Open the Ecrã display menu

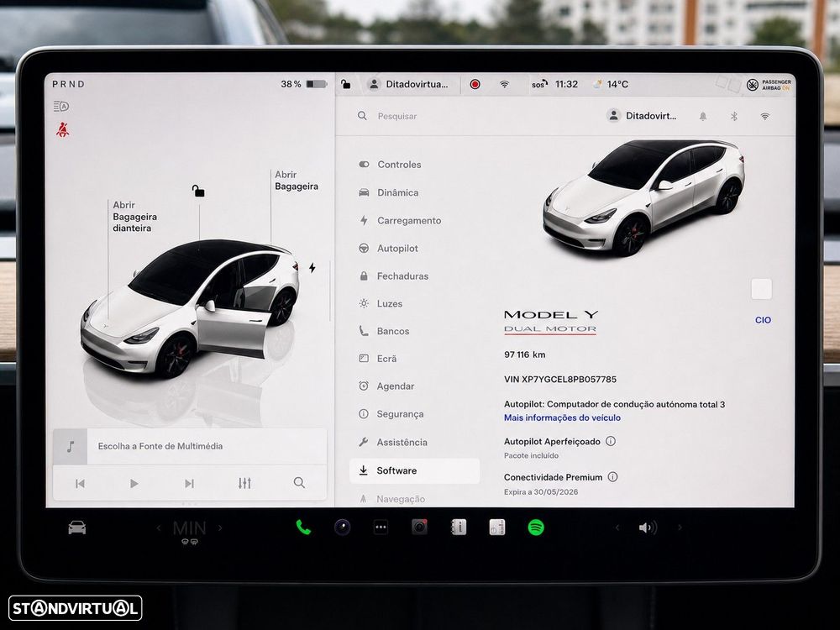[378, 359]
